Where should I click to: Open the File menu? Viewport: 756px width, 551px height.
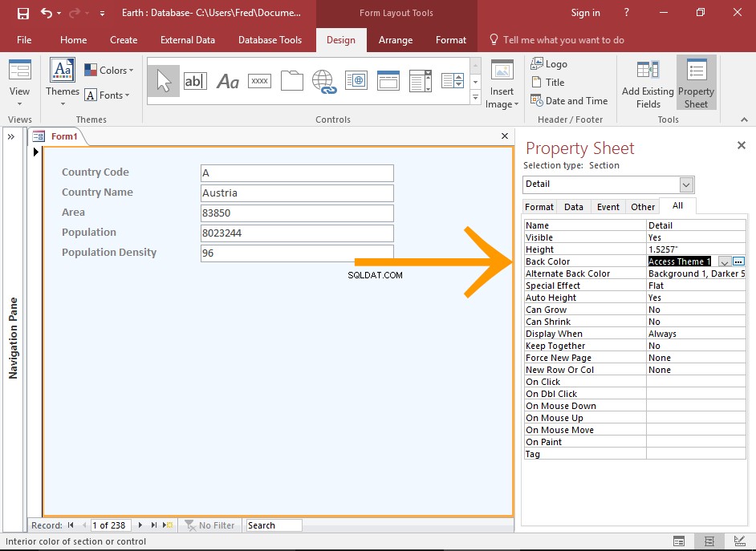24,40
